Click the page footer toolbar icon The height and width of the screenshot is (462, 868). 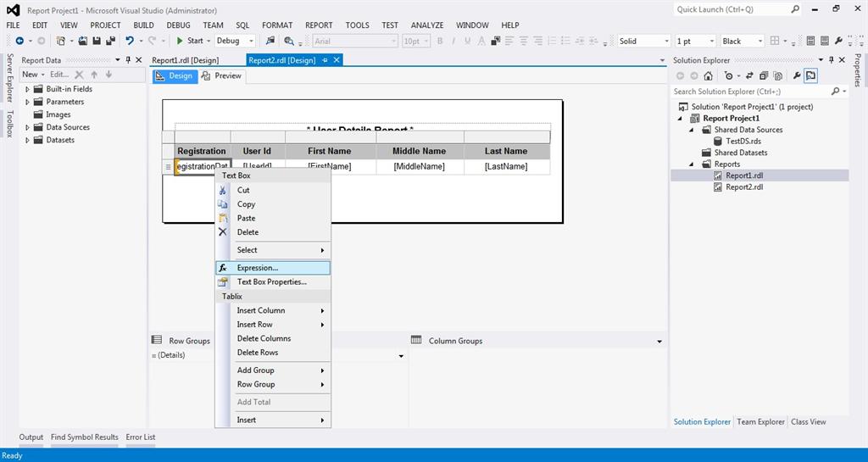click(824, 41)
